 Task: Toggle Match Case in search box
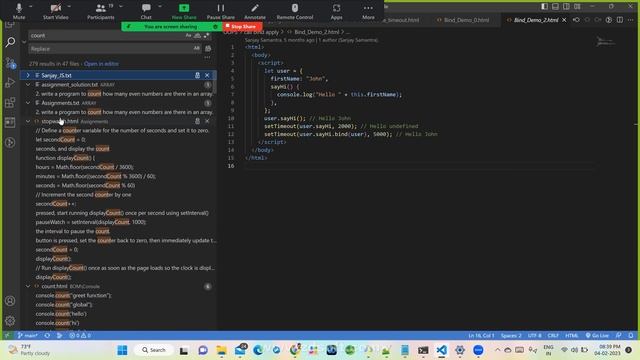[x=188, y=36]
